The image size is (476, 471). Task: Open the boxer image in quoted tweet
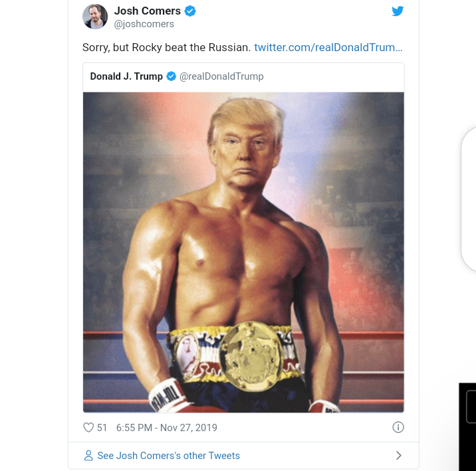tap(243, 252)
